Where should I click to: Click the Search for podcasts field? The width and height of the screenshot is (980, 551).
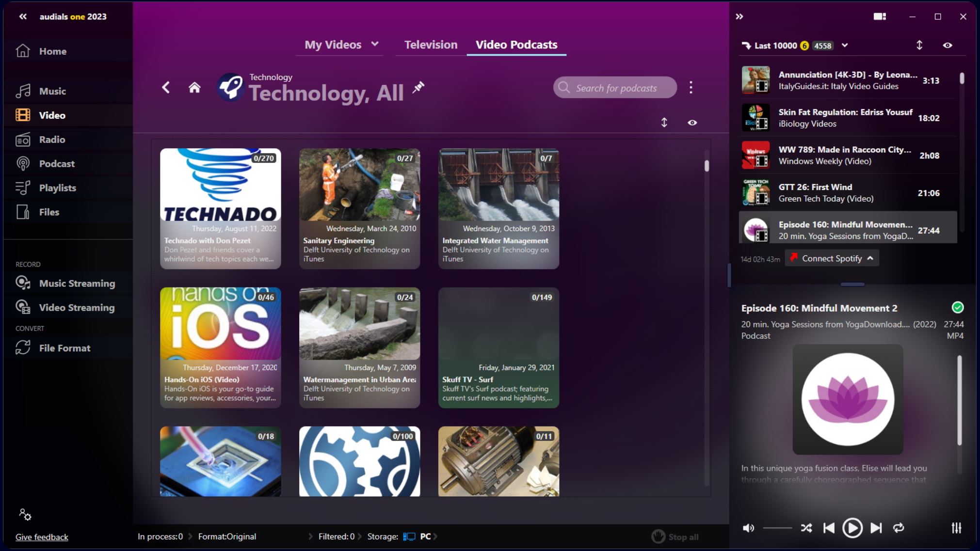coord(615,88)
